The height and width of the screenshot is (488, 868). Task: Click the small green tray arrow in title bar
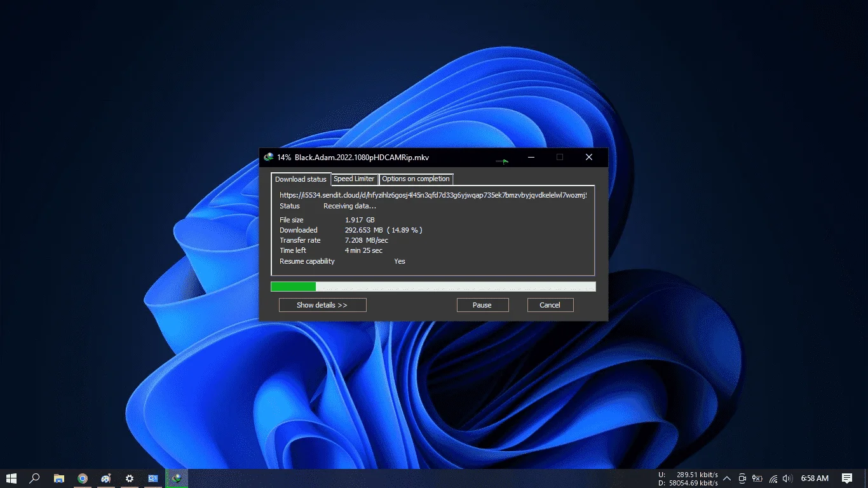(503, 161)
